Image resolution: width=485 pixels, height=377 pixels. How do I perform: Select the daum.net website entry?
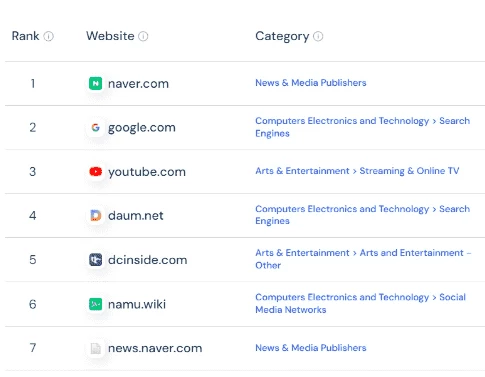tap(136, 216)
